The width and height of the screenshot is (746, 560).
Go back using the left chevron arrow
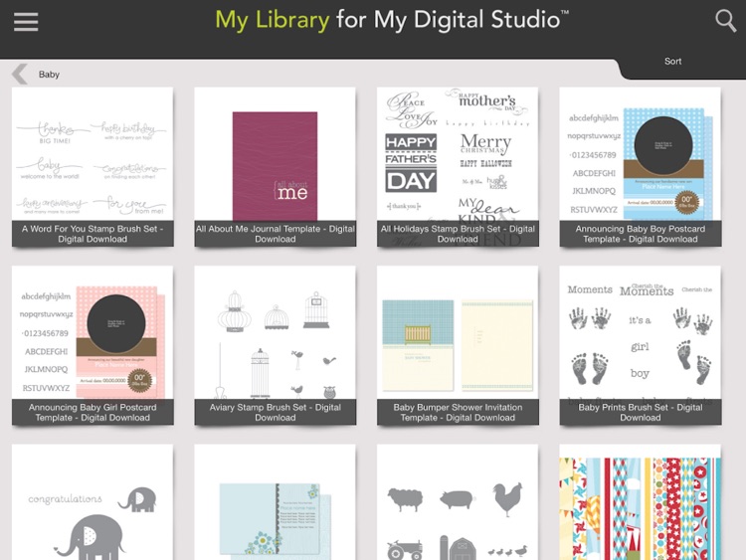(20, 75)
